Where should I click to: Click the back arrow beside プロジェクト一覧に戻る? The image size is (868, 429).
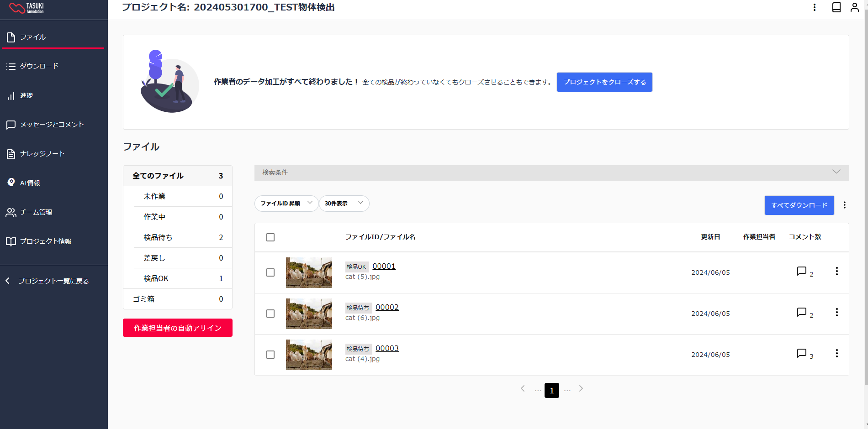click(x=8, y=281)
